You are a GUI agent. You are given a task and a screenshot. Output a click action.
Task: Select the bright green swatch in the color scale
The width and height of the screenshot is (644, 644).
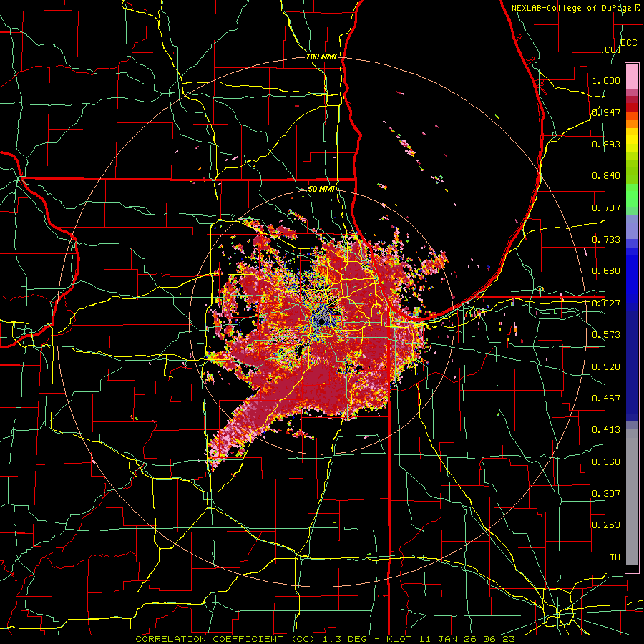coord(632,195)
